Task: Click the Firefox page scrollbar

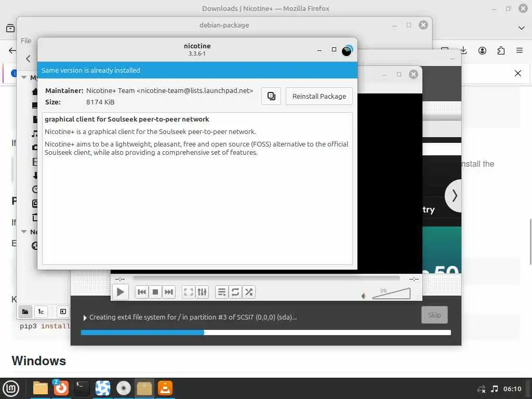Action: coord(530,242)
